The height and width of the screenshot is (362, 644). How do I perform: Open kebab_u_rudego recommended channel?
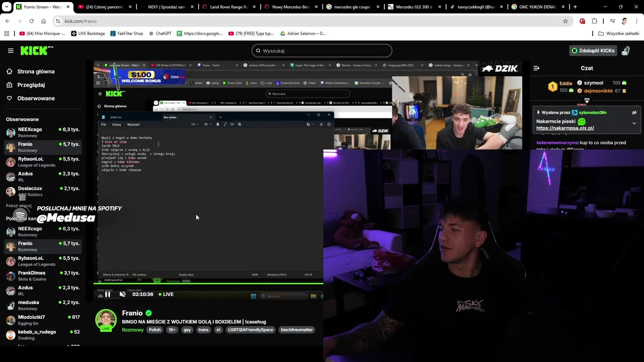[43, 335]
